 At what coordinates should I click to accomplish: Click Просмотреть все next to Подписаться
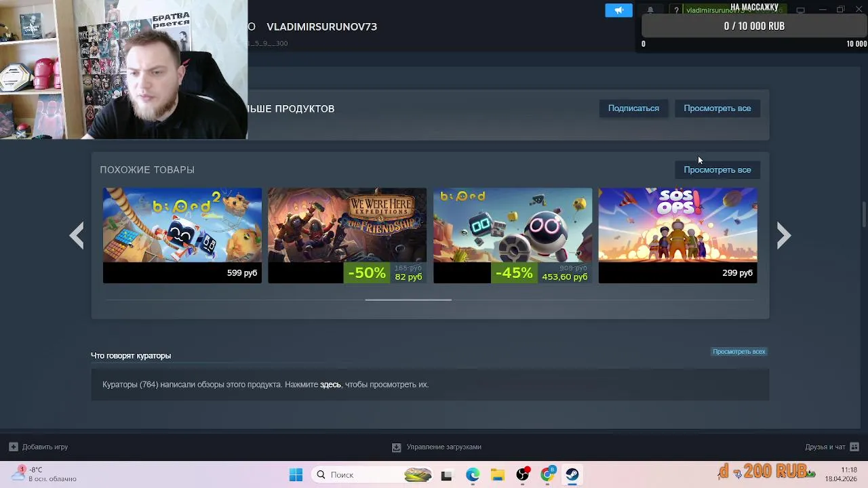pos(717,108)
